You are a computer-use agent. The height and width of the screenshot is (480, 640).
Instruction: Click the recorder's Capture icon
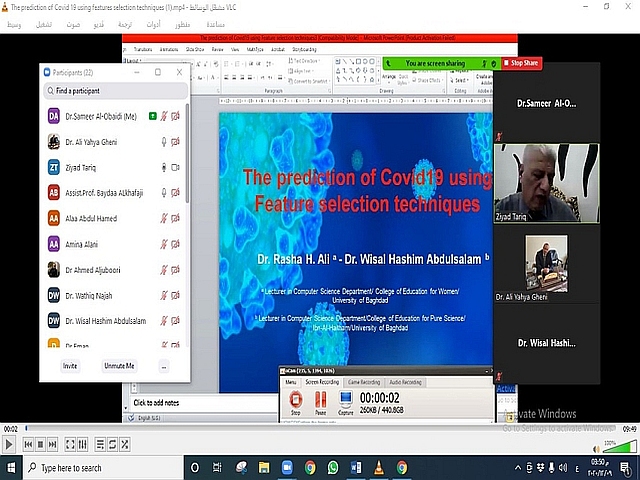[345, 402]
